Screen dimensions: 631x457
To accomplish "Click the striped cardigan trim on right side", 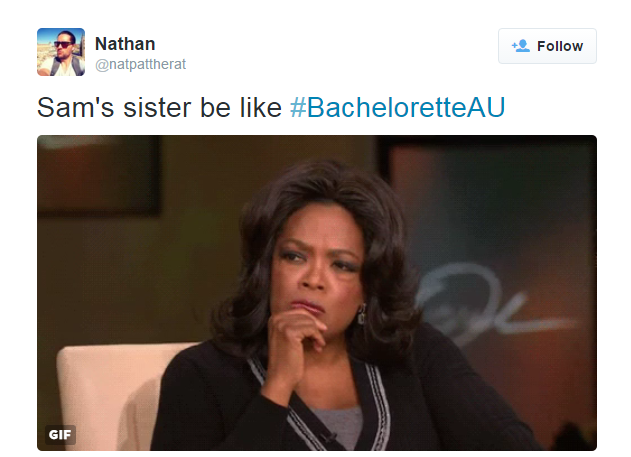I will [x=378, y=406].
